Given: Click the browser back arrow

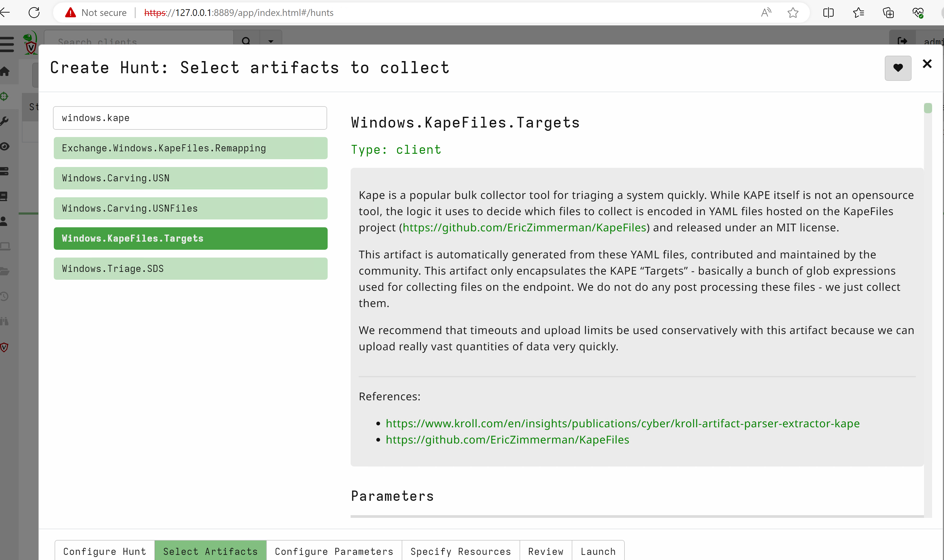Looking at the screenshot, I should [5, 12].
